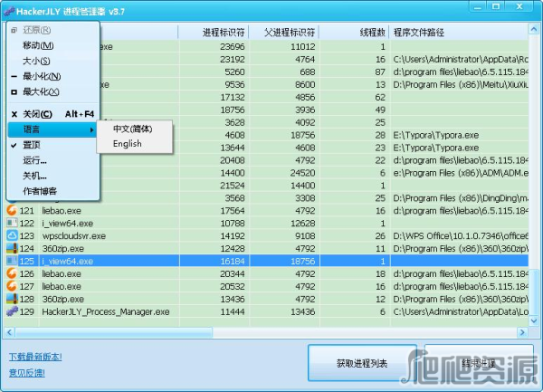Select liebao.exe in row 127
The width and height of the screenshot is (543, 392).
pyautogui.click(x=62, y=286)
